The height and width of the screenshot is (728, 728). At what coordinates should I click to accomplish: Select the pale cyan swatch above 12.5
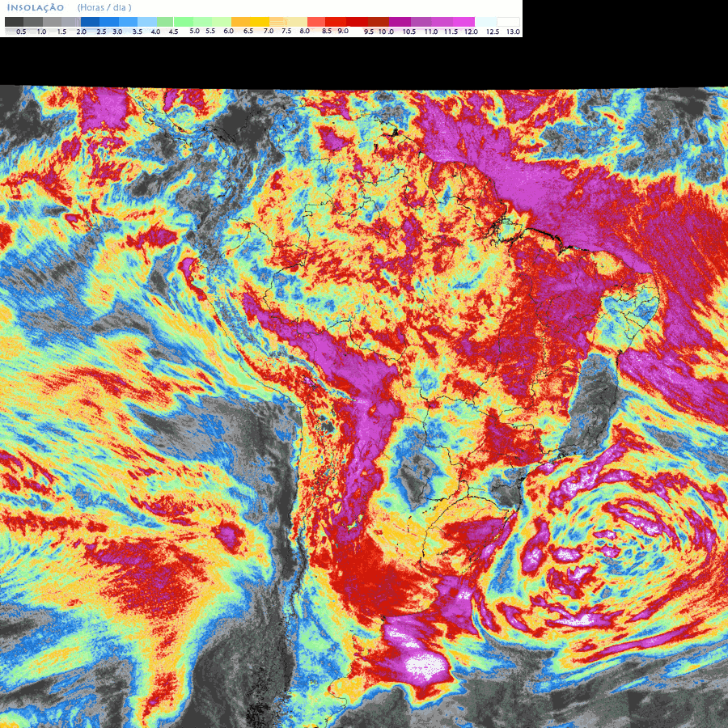click(486, 22)
